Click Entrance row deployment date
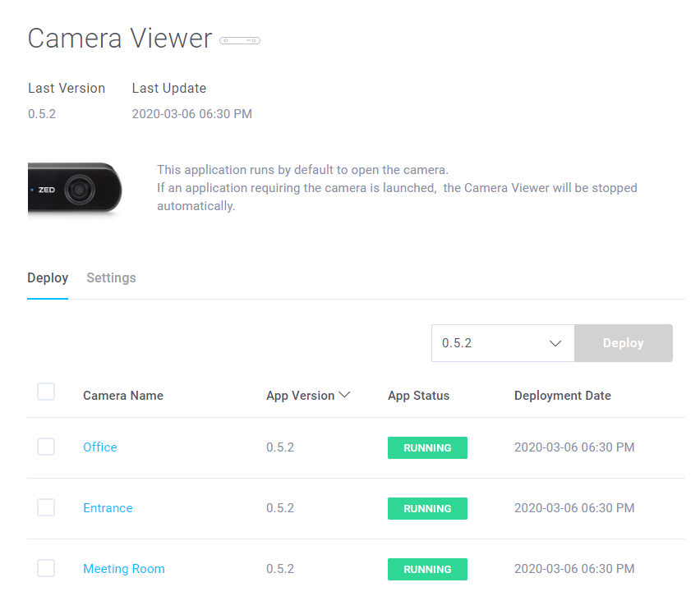Image resolution: width=700 pixels, height=596 pixels. click(x=574, y=507)
